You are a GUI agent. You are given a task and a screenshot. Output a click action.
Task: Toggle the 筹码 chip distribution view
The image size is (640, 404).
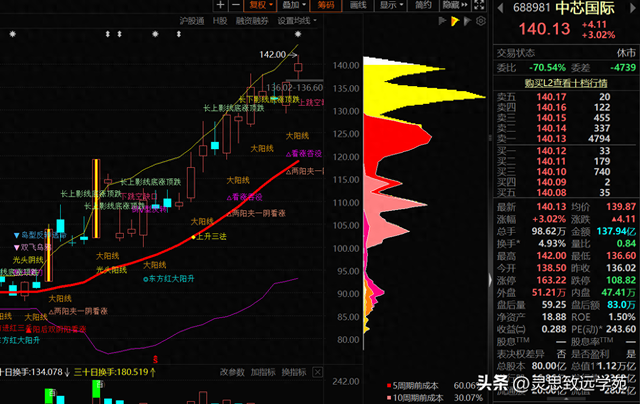(x=324, y=6)
